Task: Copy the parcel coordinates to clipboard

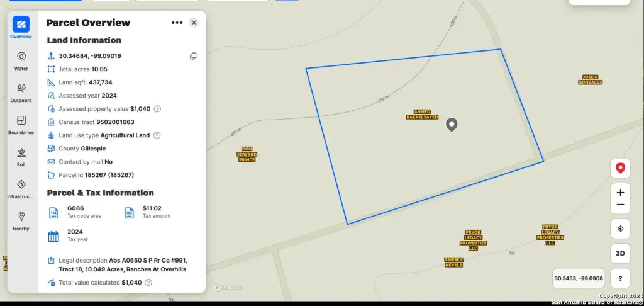Action: [x=194, y=56]
